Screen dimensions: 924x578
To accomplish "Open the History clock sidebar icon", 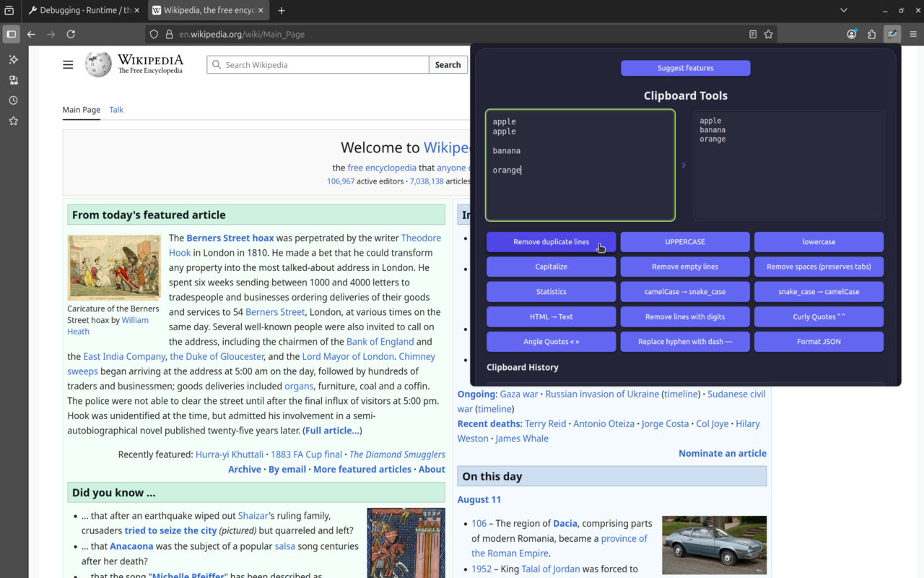I will tap(13, 100).
